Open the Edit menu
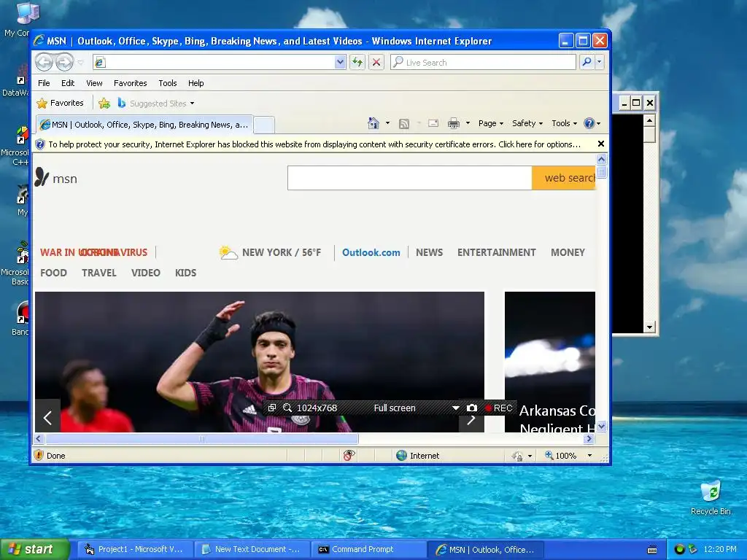Image resolution: width=747 pixels, height=560 pixels. point(68,83)
